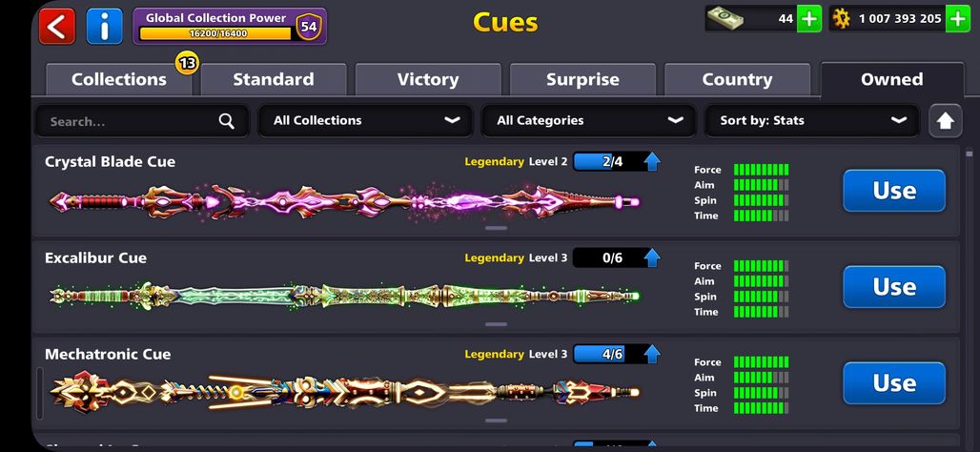This screenshot has width=980, height=452.
Task: Click the Global Collection Power progress bar
Action: click(x=215, y=33)
